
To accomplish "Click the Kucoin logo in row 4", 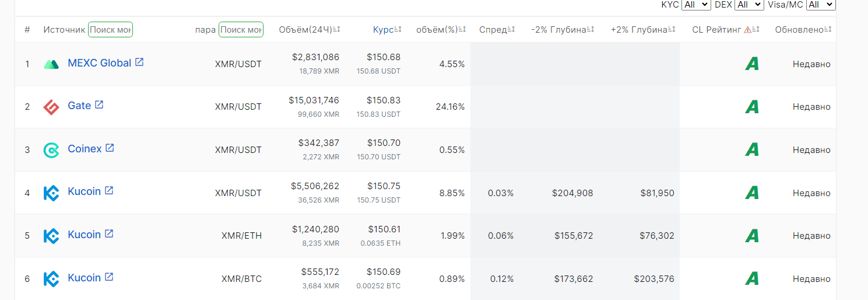I will point(51,193).
